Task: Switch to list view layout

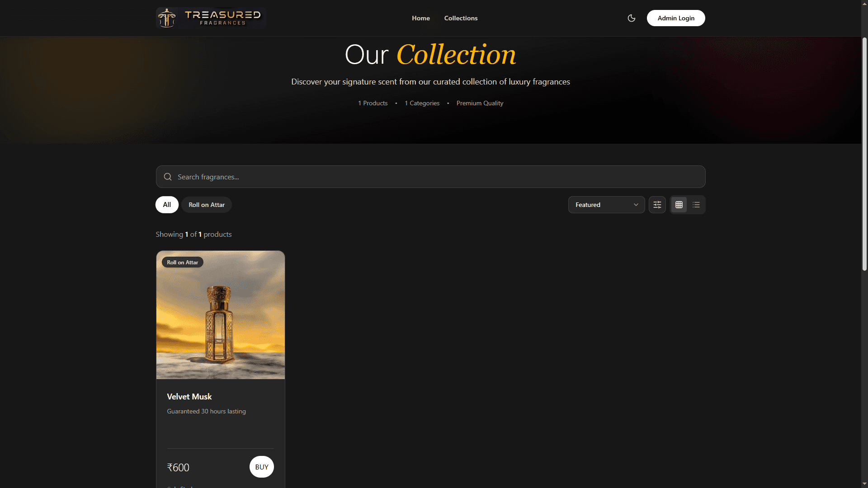Action: coord(696,204)
